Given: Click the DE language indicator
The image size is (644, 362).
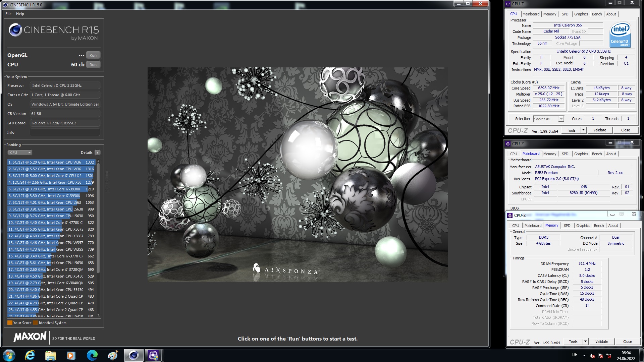Looking at the screenshot, I should 575,355.
